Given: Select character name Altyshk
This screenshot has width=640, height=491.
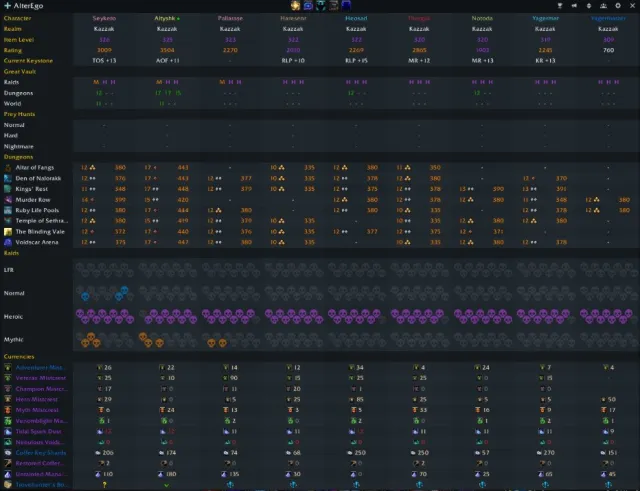Looking at the screenshot, I should coord(165,18).
